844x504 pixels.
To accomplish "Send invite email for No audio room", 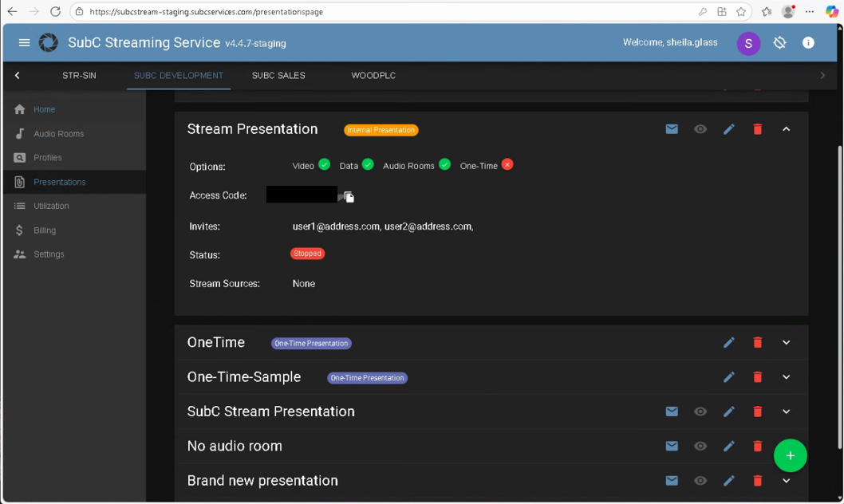I will (672, 447).
